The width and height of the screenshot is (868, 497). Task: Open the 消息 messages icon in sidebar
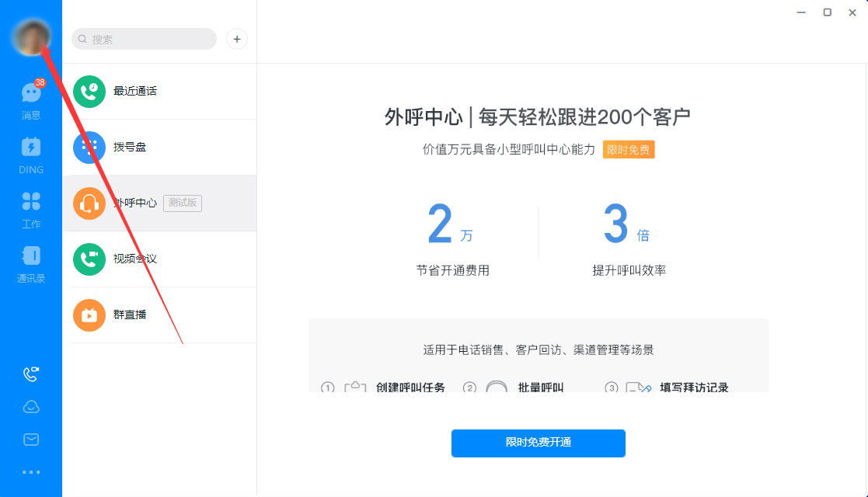pyautogui.click(x=30, y=93)
